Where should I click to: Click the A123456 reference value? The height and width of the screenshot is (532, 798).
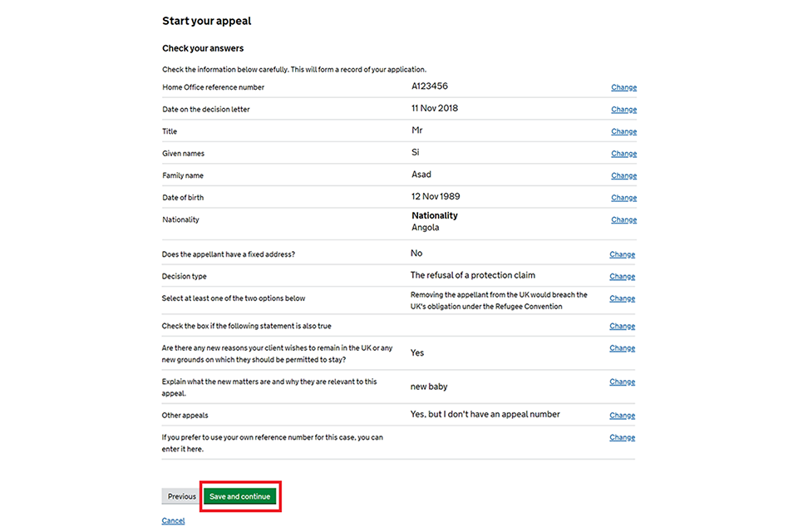click(430, 86)
